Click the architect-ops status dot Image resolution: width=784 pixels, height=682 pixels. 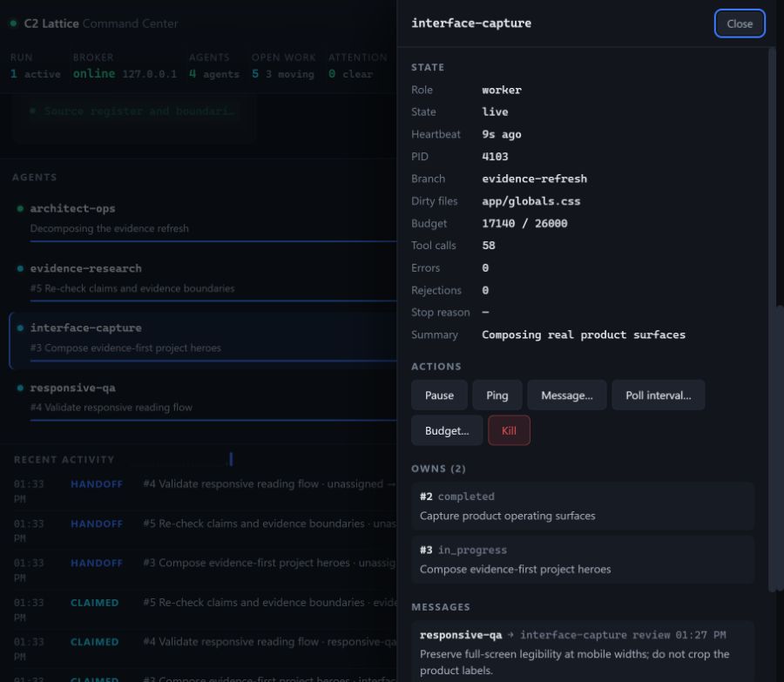click(20, 208)
